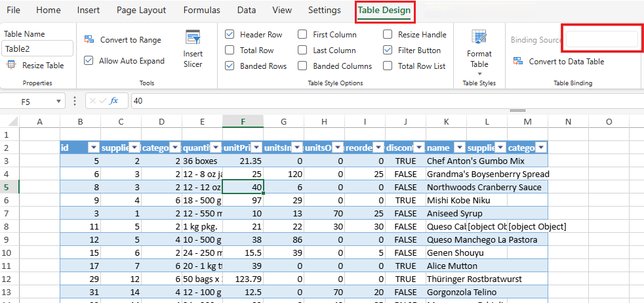The image size is (644, 303).
Task: Click the Convert to Data Table label
Action: tap(567, 62)
